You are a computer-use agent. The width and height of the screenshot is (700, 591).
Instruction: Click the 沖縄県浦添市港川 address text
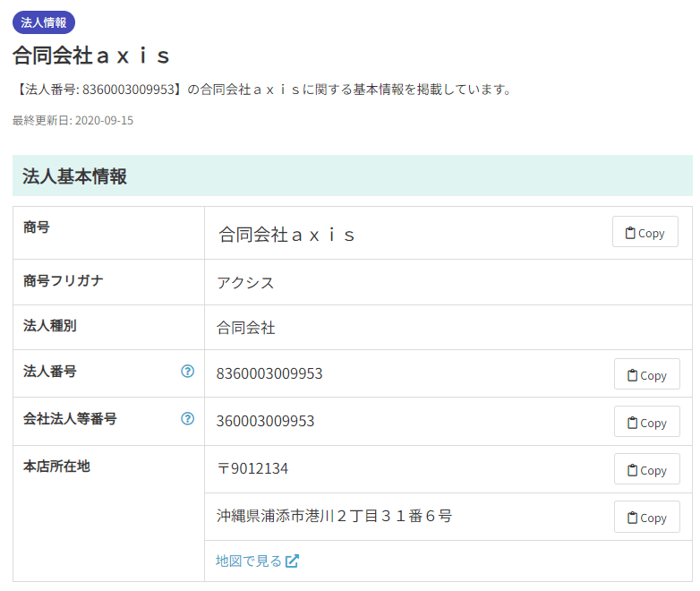coord(334,516)
